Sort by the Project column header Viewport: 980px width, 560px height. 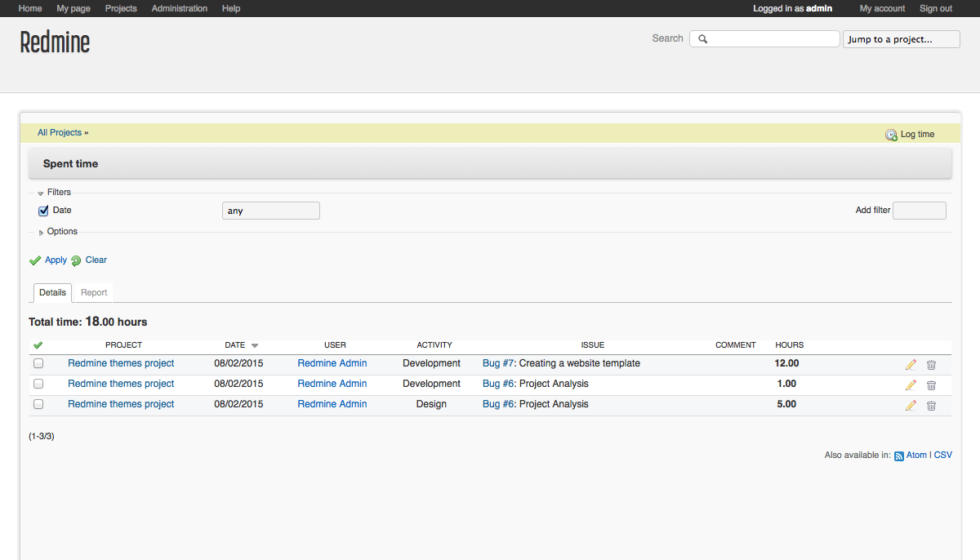point(123,345)
